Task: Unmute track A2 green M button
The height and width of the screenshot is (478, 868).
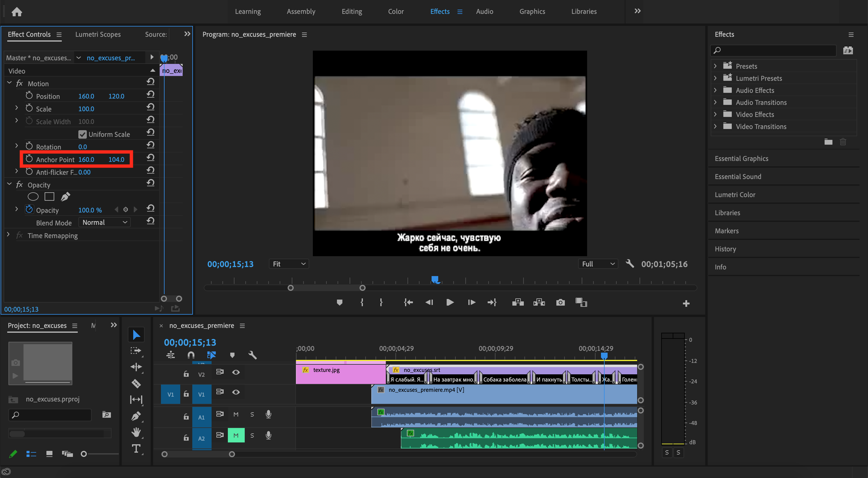Action: [236, 436]
